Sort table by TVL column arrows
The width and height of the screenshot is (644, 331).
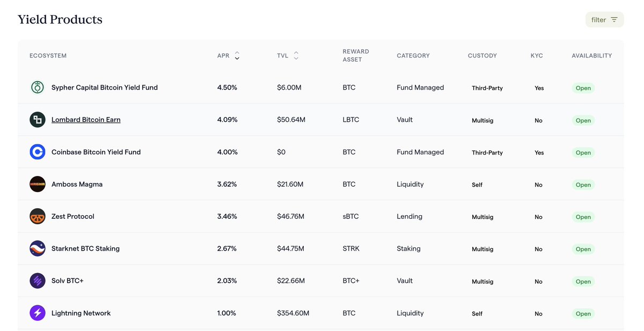tap(296, 55)
